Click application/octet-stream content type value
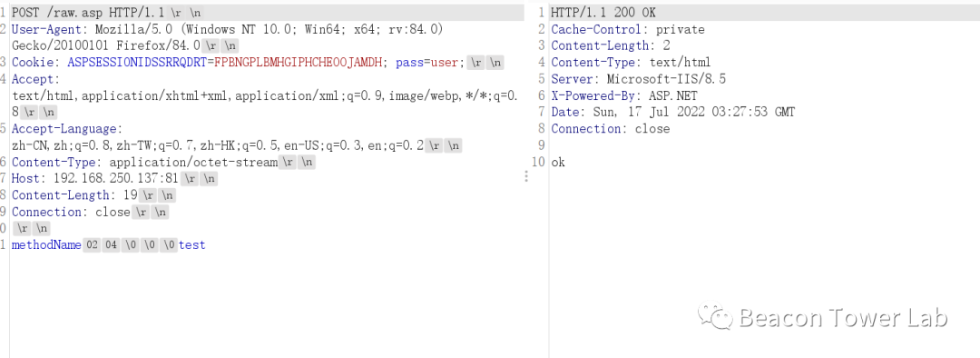 pos(193,162)
